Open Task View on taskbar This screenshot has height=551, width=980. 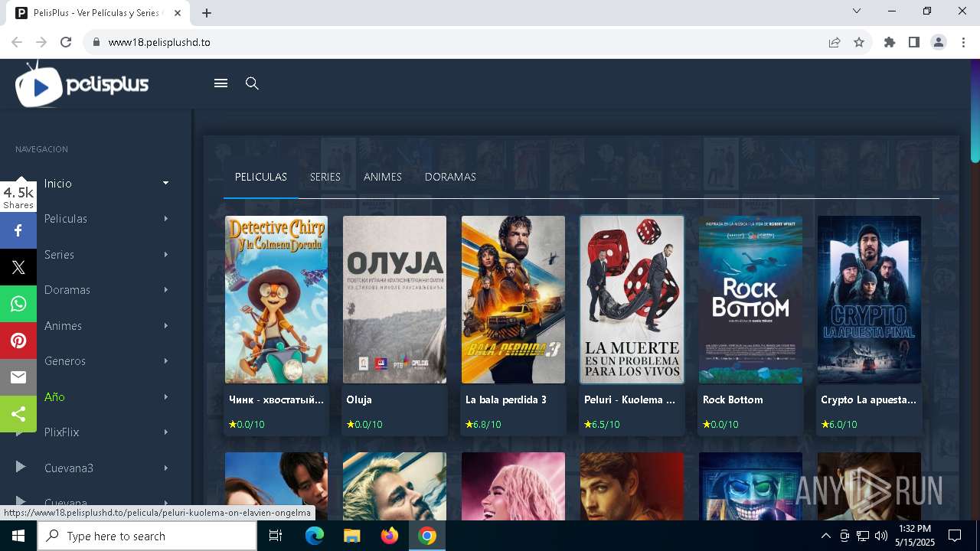[276, 536]
